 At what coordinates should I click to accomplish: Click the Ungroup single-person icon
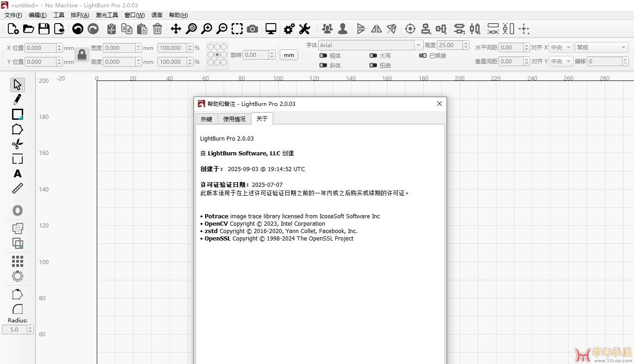point(343,29)
